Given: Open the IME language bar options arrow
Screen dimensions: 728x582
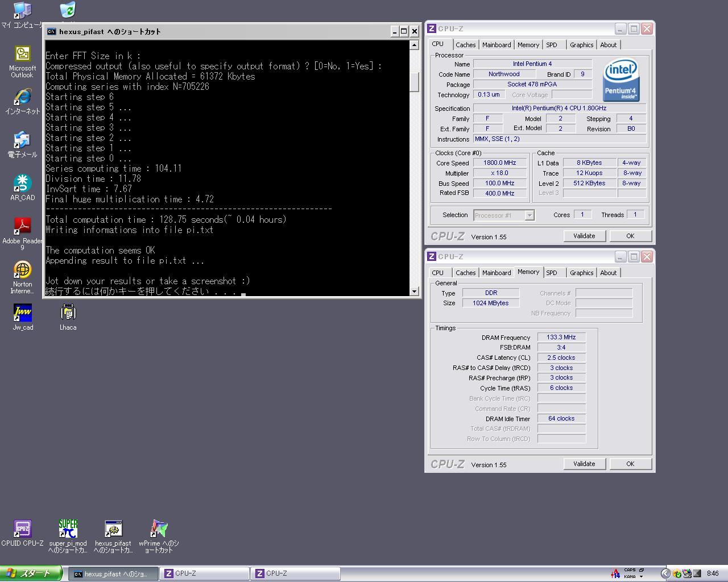Looking at the screenshot, I should 642,577.
